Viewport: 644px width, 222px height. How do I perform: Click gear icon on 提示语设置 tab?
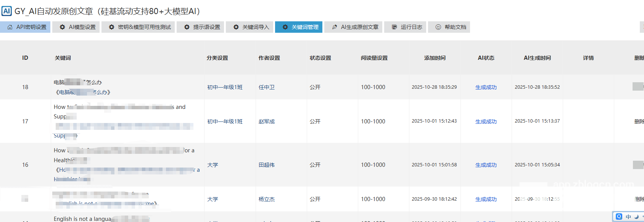(187, 27)
